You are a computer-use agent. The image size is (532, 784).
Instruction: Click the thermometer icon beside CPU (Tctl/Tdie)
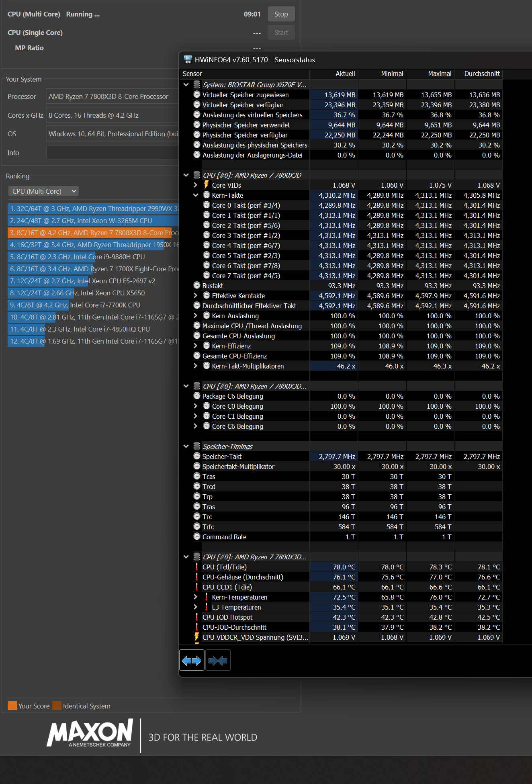[x=197, y=567]
